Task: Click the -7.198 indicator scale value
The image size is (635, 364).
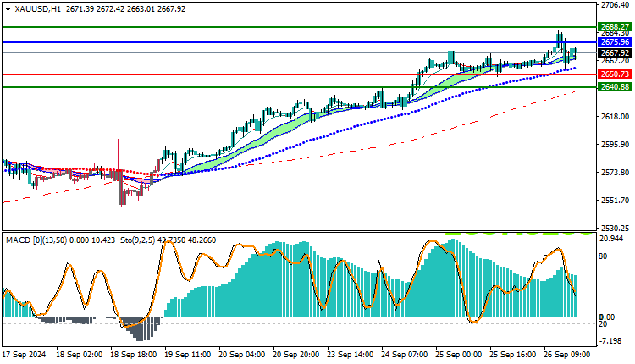Action: tap(610, 341)
